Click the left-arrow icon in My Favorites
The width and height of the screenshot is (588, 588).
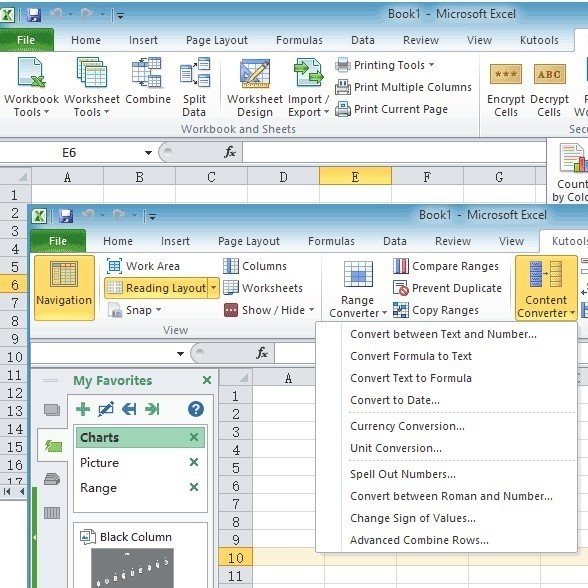coord(129,409)
